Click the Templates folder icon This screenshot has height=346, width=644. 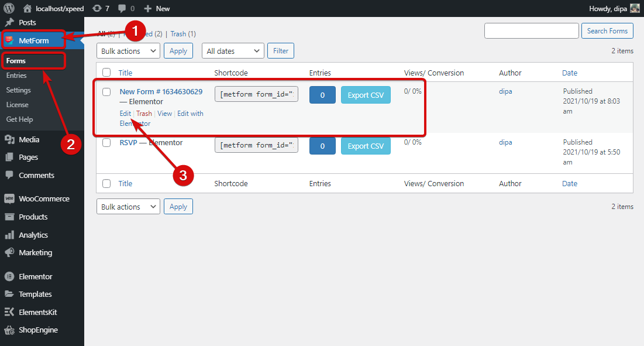tap(9, 294)
